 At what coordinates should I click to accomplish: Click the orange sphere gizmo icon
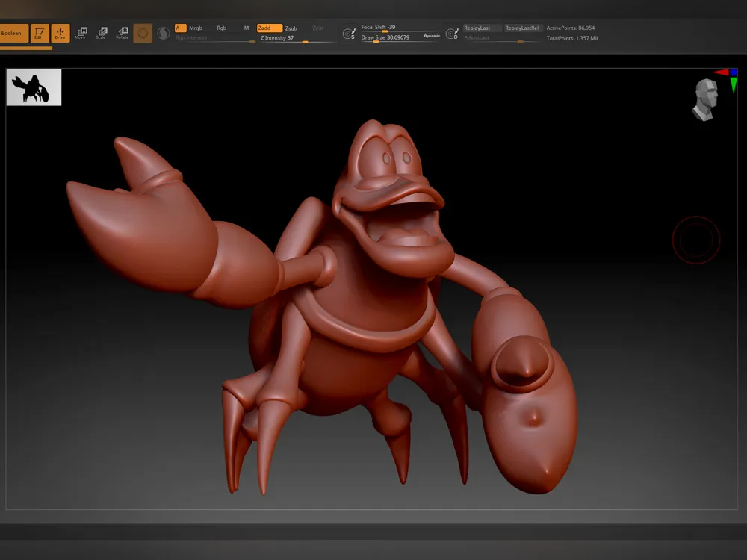[x=143, y=34]
